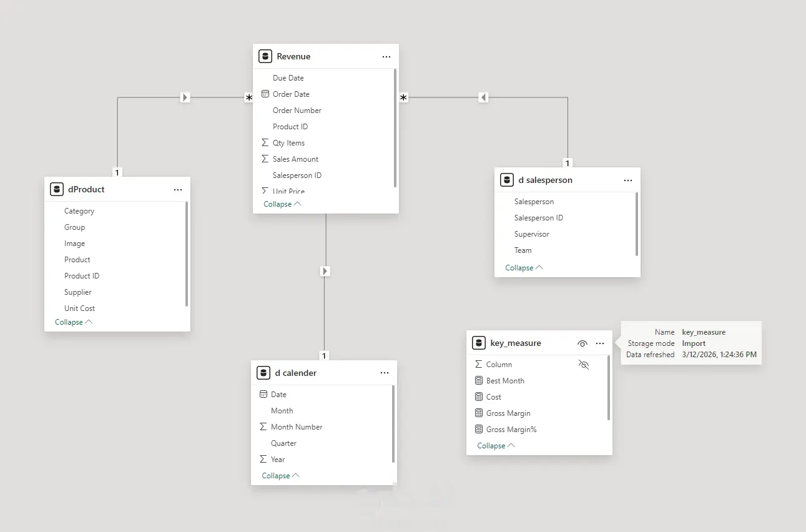Select the Supervisor field in d salesperson
806x532 pixels.
(x=532, y=234)
